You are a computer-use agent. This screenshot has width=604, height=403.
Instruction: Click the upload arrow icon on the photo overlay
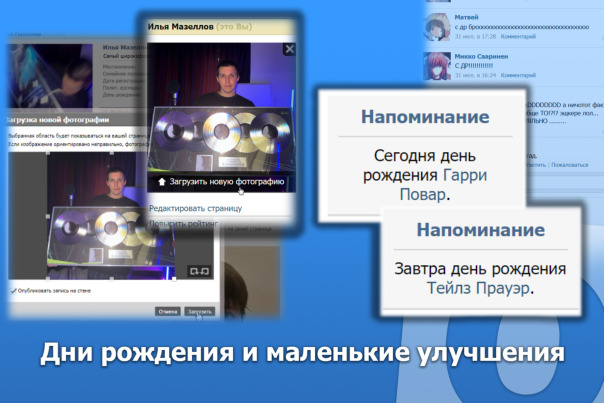point(162,182)
